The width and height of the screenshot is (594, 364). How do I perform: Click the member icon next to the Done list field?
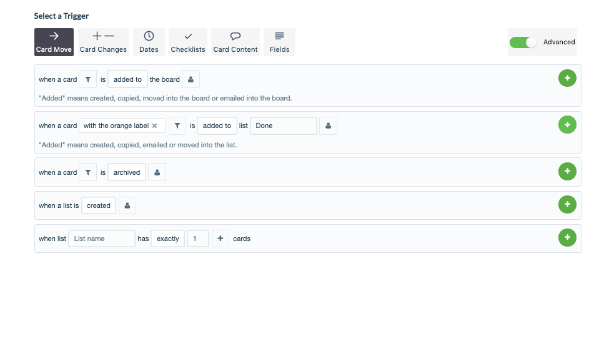(328, 125)
